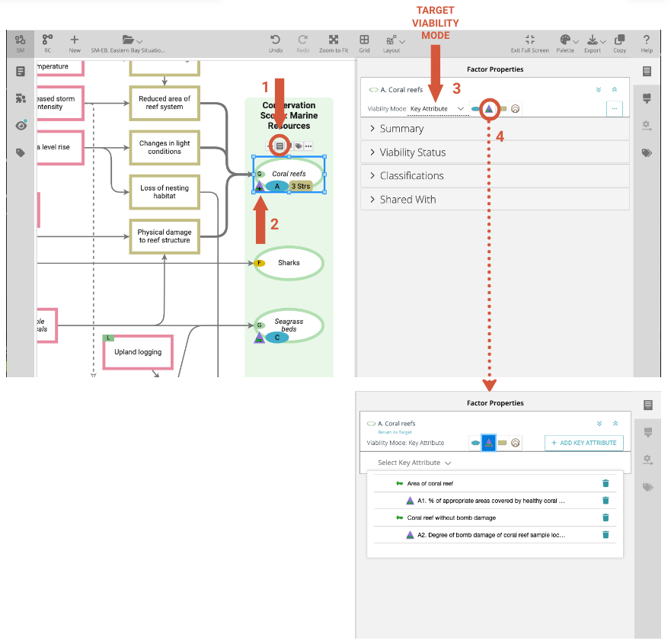
Task: Switch to the RC diagram tab
Action: (47, 41)
